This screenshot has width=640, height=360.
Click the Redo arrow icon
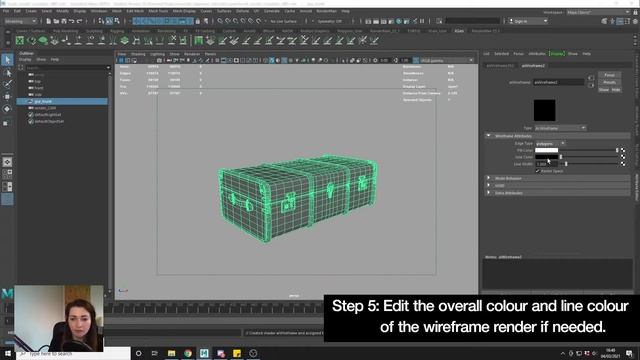(80, 21)
